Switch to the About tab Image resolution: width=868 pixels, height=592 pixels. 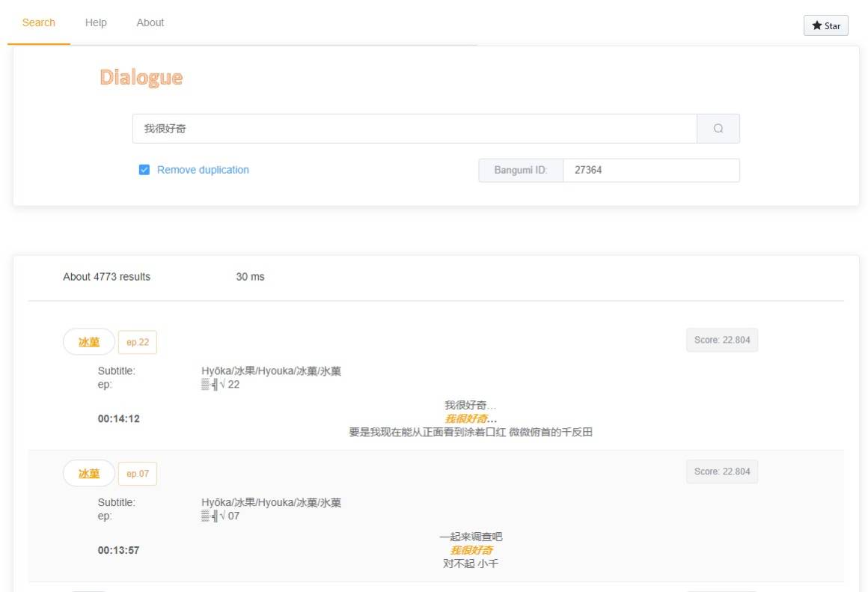[x=150, y=22]
